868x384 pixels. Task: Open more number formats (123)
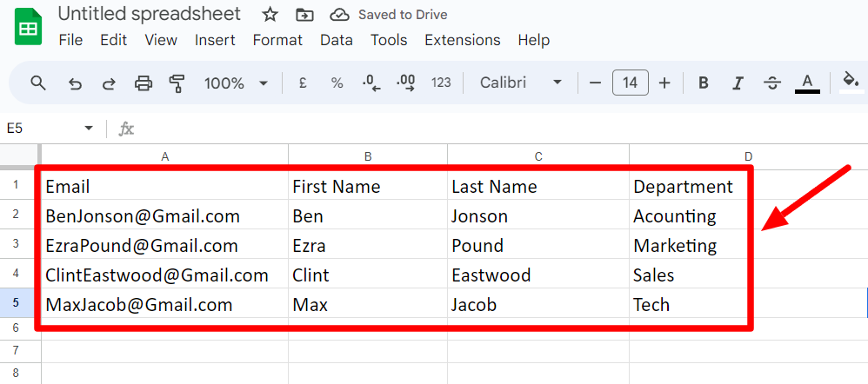pos(441,83)
